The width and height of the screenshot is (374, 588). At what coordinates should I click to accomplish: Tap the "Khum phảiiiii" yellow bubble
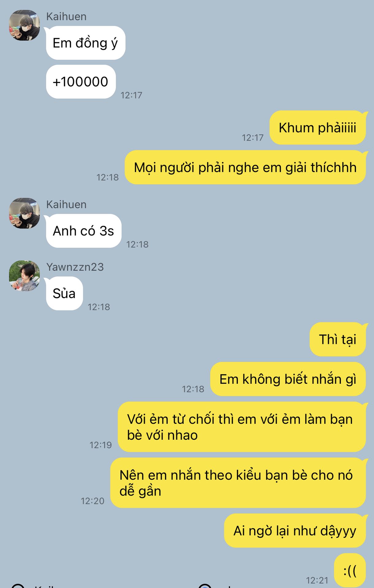318,128
